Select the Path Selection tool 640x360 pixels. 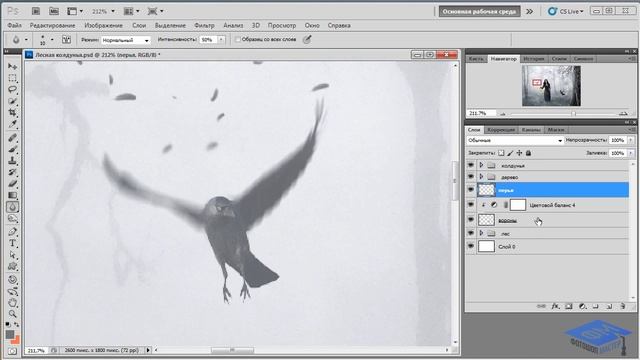(x=13, y=255)
